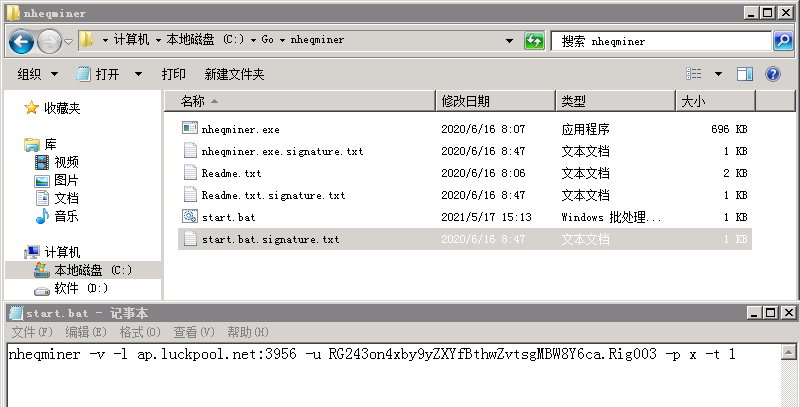Click the change view icon

pyautogui.click(x=694, y=74)
